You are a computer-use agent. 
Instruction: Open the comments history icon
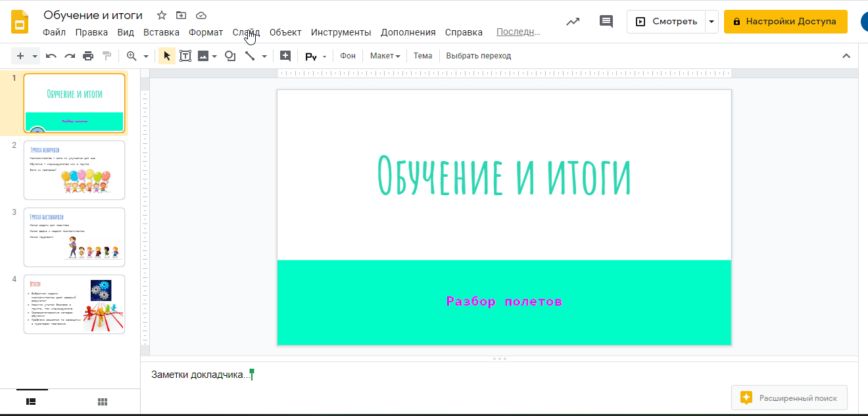click(x=606, y=22)
